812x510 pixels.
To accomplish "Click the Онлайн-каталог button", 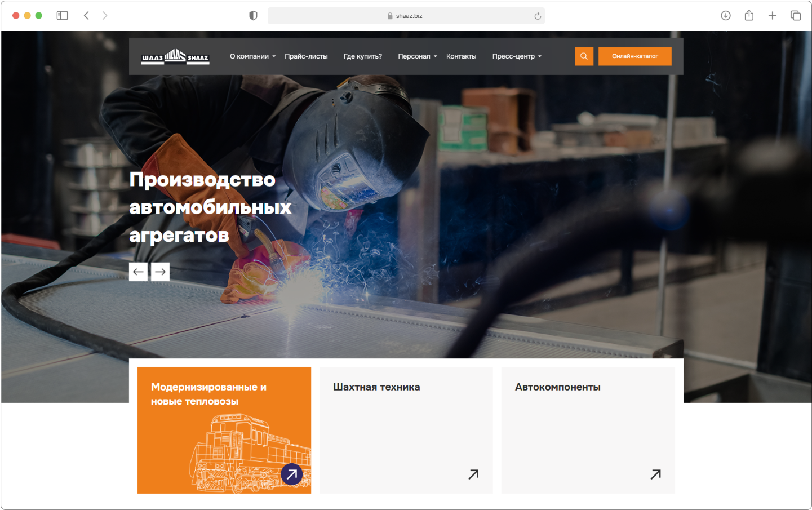I will pyautogui.click(x=634, y=56).
